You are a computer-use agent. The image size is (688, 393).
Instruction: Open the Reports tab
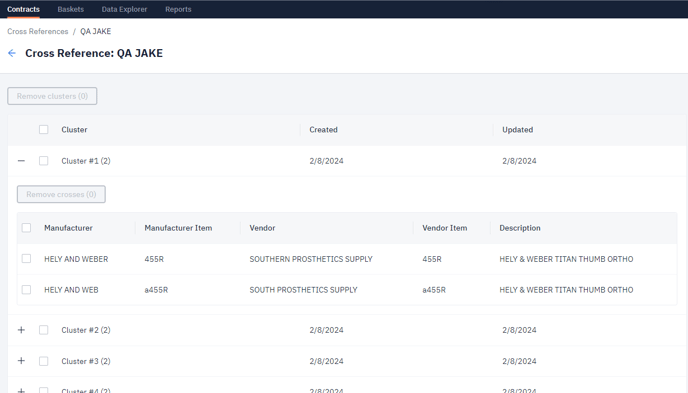(178, 9)
